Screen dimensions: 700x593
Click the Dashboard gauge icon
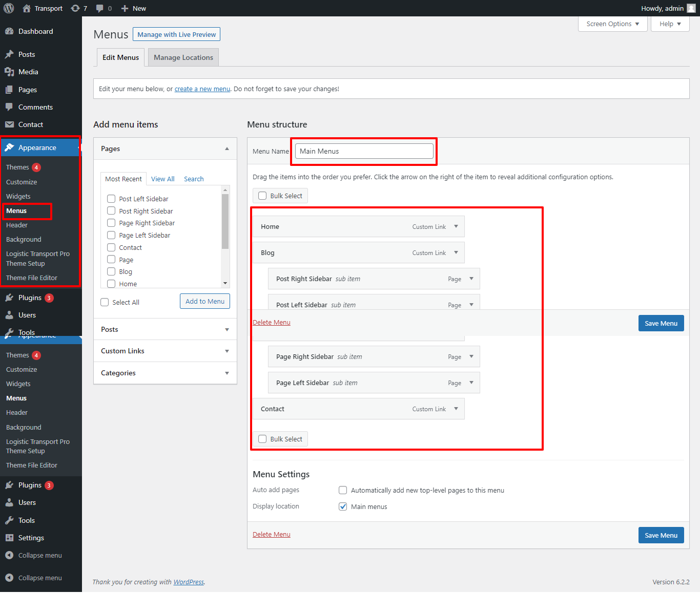[x=9, y=31]
